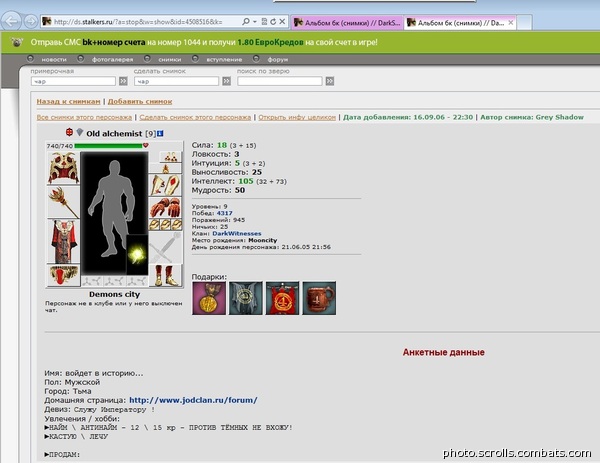
Task: Open the вступление menu item
Action: point(224,59)
